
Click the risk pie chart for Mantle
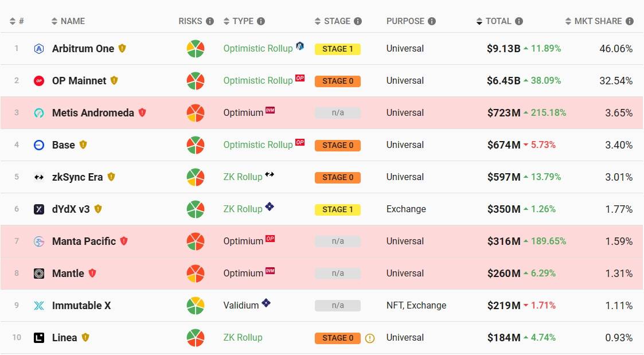[x=196, y=274]
